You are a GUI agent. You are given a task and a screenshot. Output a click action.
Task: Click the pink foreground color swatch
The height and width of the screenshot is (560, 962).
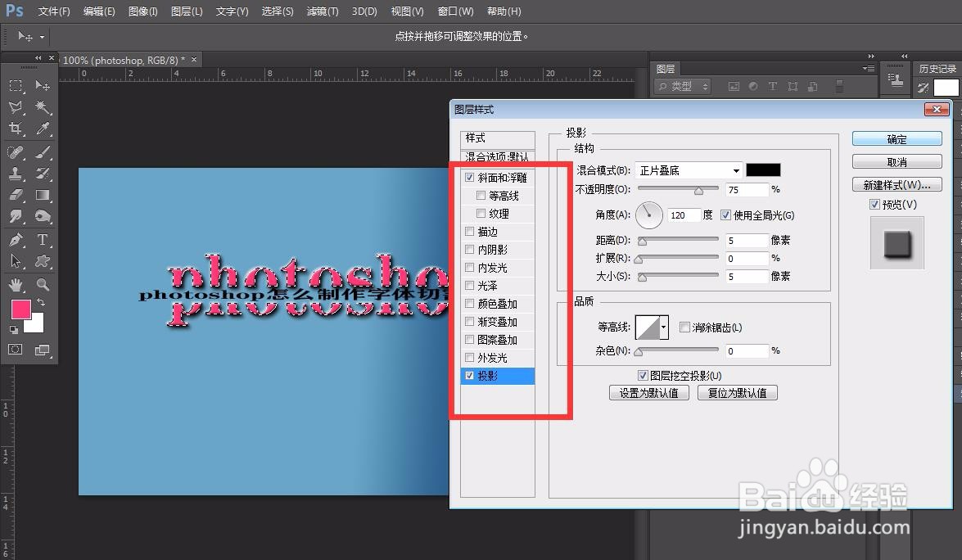click(x=20, y=309)
